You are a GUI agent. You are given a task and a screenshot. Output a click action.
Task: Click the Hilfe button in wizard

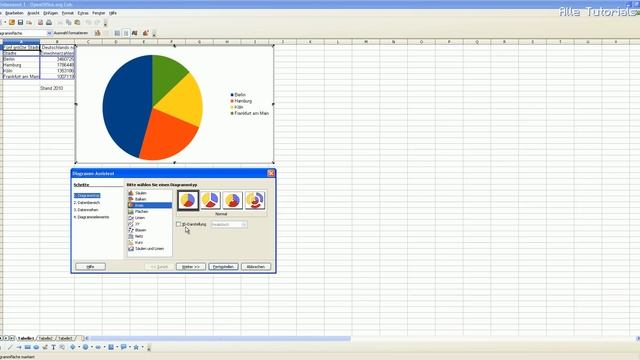pos(90,267)
